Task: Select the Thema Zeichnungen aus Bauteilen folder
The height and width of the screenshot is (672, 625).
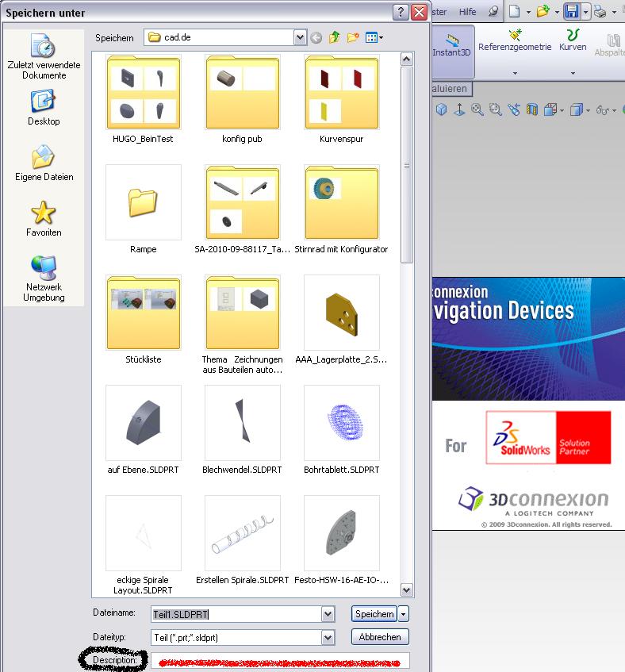Action: pyautogui.click(x=242, y=324)
